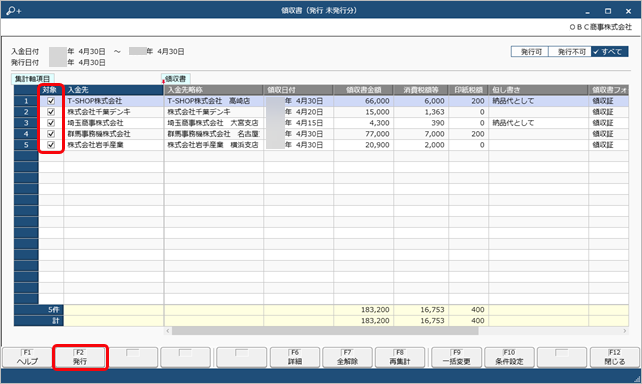Select row number 2 header
This screenshot has width=642, height=384.
pos(26,112)
